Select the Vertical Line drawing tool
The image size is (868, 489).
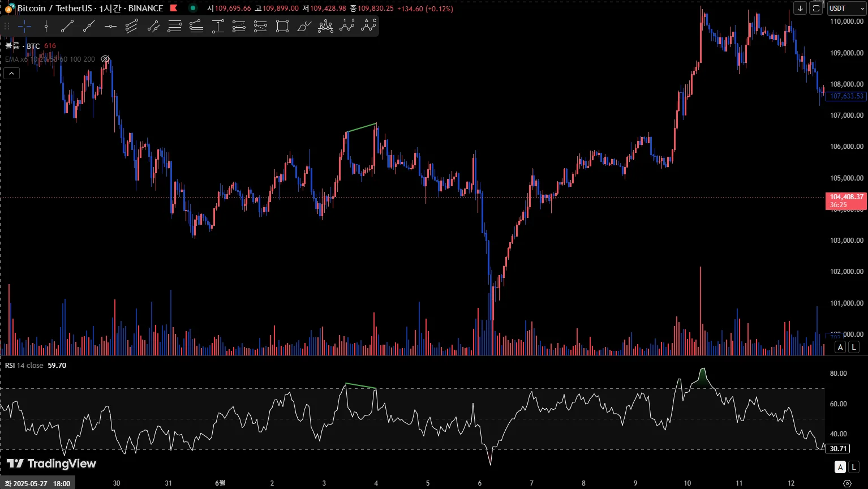pos(46,26)
